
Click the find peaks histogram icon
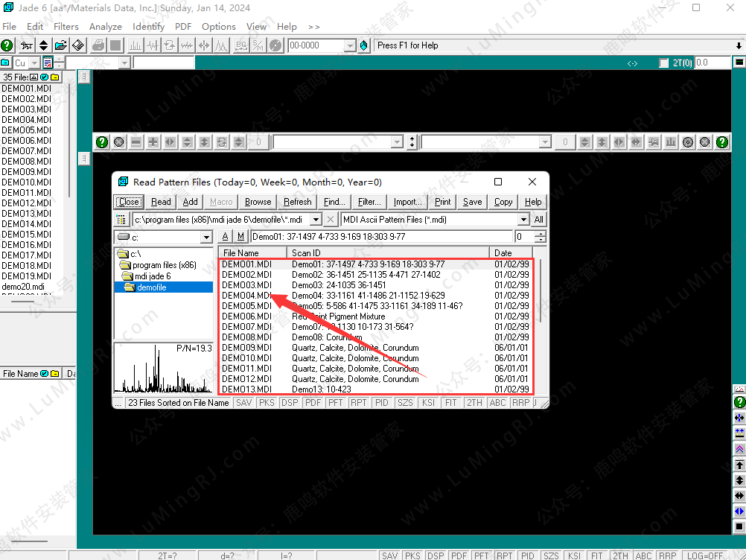tap(136, 45)
